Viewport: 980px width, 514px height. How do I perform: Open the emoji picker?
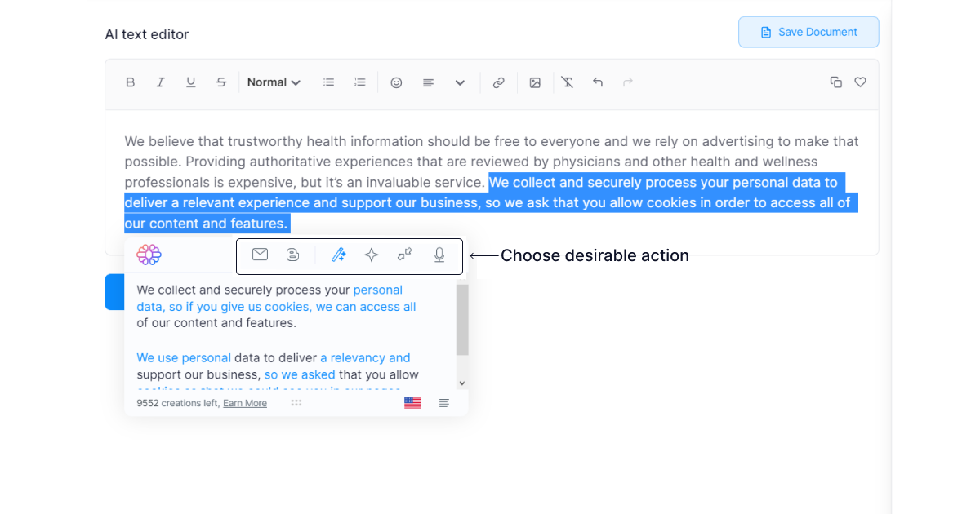click(396, 82)
